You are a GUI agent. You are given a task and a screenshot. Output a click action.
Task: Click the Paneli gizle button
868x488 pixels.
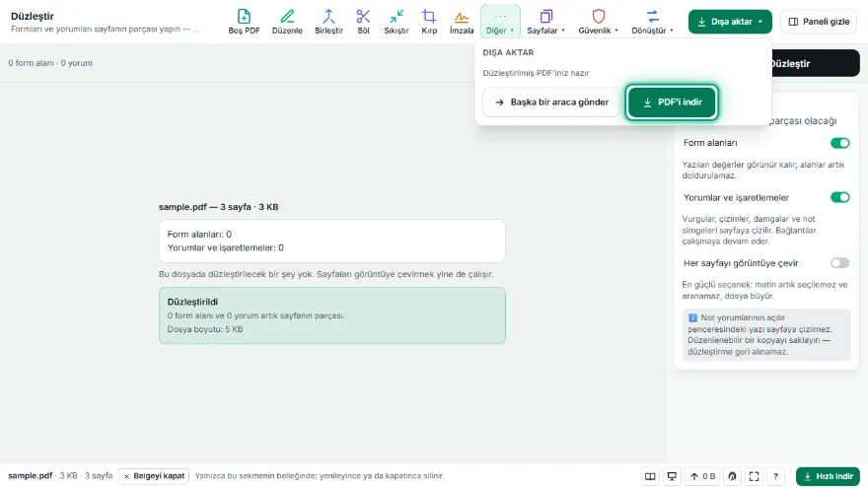click(819, 22)
